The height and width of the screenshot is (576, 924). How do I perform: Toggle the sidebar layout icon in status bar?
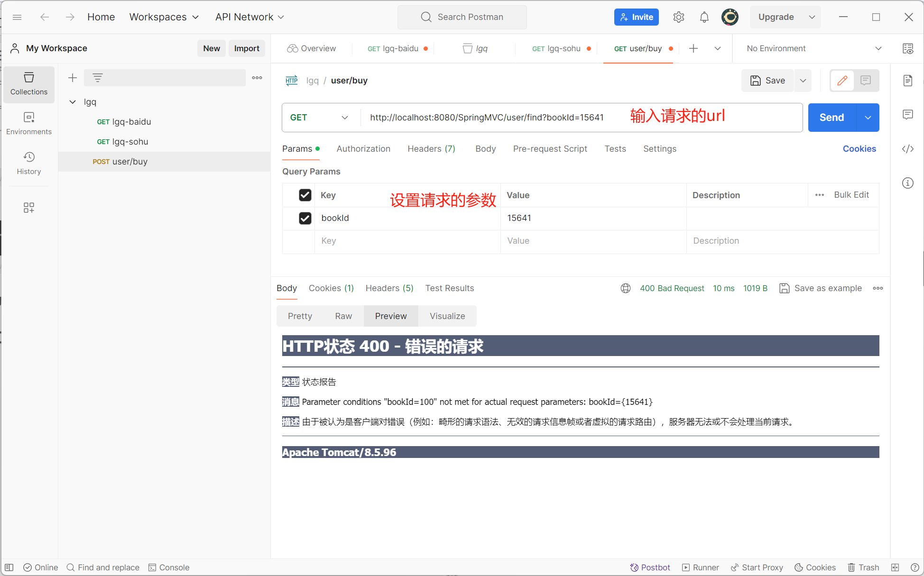click(x=9, y=567)
